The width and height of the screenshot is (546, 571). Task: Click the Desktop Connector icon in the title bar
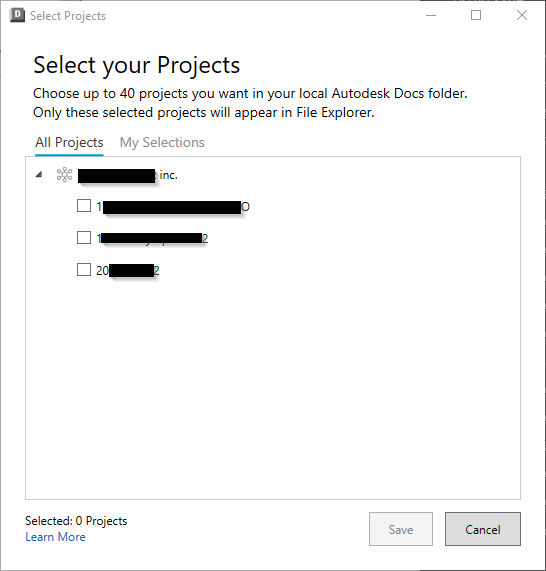tap(17, 15)
